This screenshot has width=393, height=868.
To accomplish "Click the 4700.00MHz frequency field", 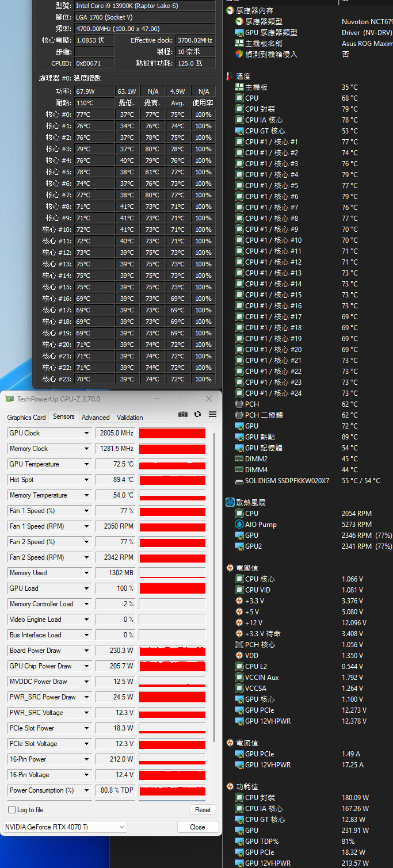I will (144, 29).
